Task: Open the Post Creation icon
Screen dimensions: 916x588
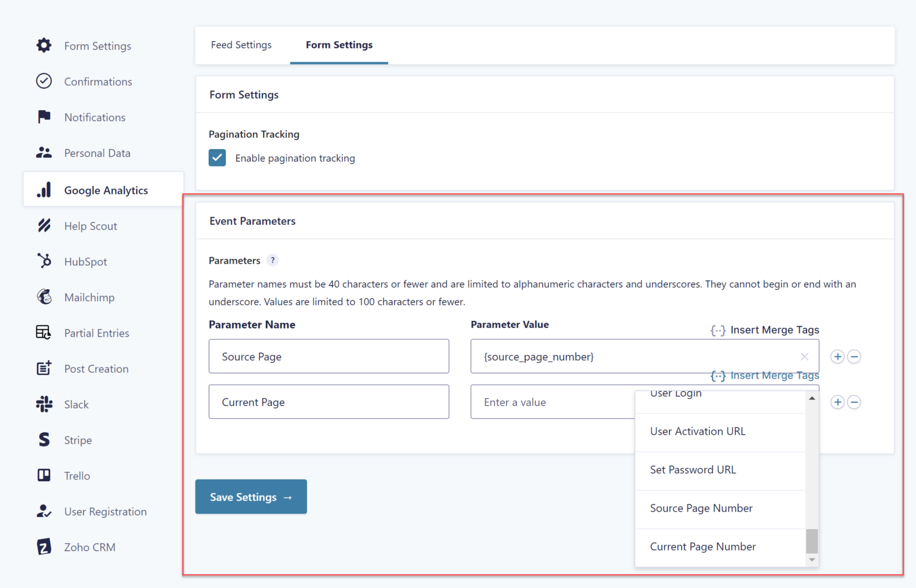Action: pyautogui.click(x=44, y=369)
